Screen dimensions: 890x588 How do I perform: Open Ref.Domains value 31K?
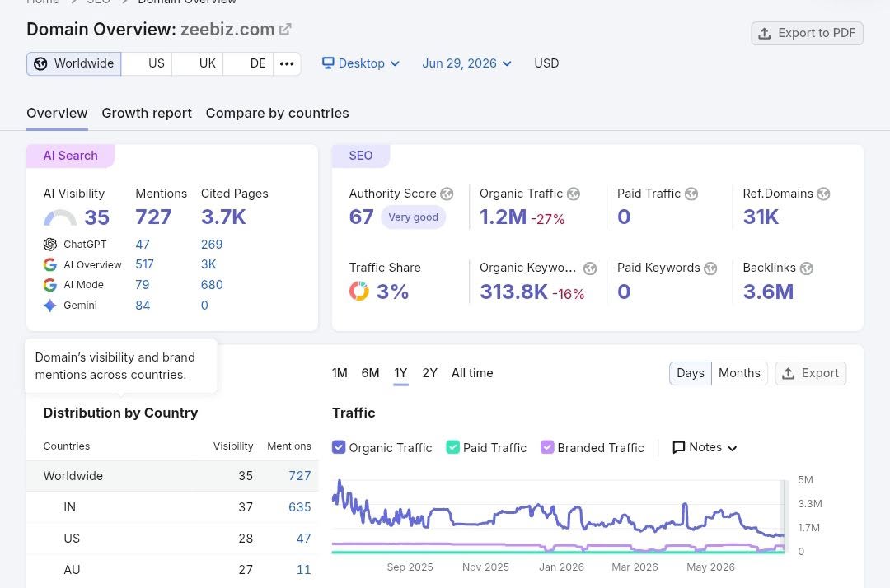(x=761, y=217)
